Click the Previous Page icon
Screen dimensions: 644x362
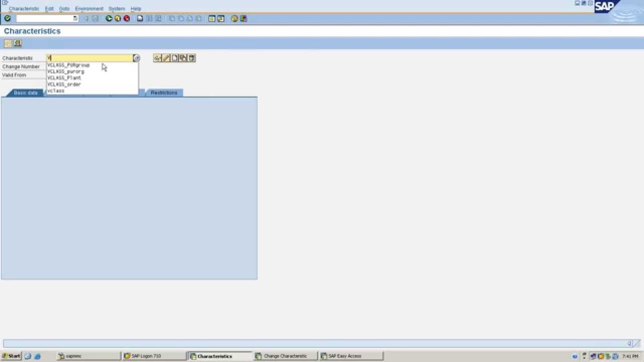point(181,19)
